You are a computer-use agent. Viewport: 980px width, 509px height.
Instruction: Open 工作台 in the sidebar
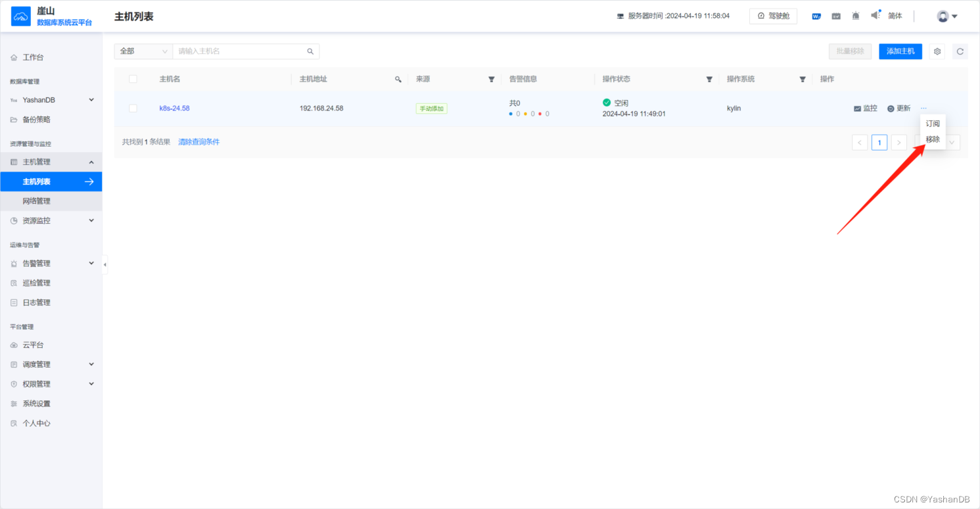pos(51,58)
